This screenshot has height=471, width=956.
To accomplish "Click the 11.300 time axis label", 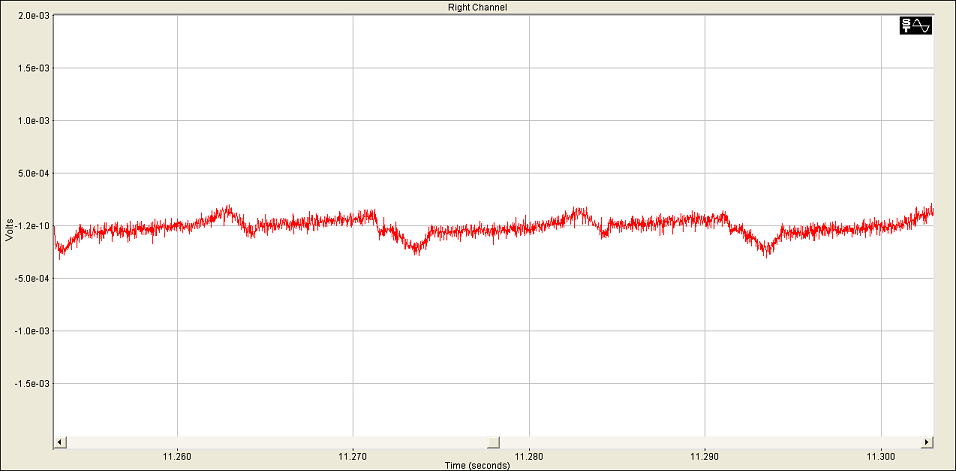I will point(881,457).
